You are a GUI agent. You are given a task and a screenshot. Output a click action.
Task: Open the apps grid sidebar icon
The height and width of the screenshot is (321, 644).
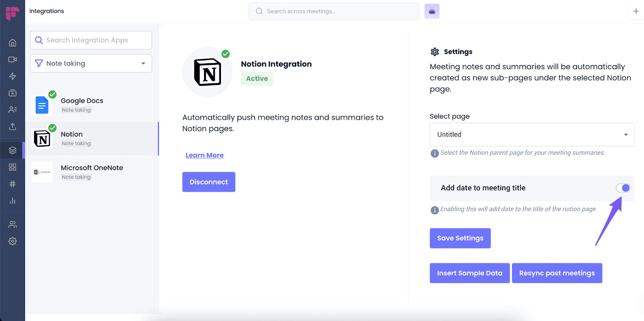pos(12,167)
